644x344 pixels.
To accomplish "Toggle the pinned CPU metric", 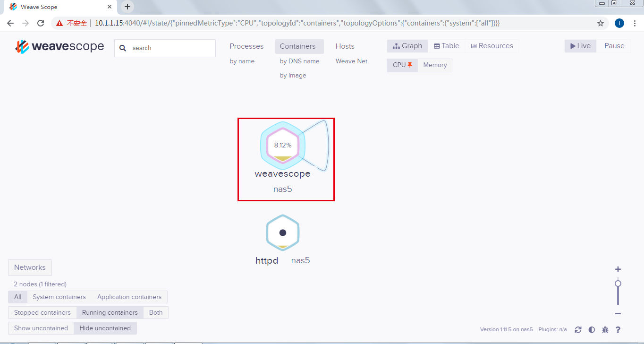I will pos(402,65).
